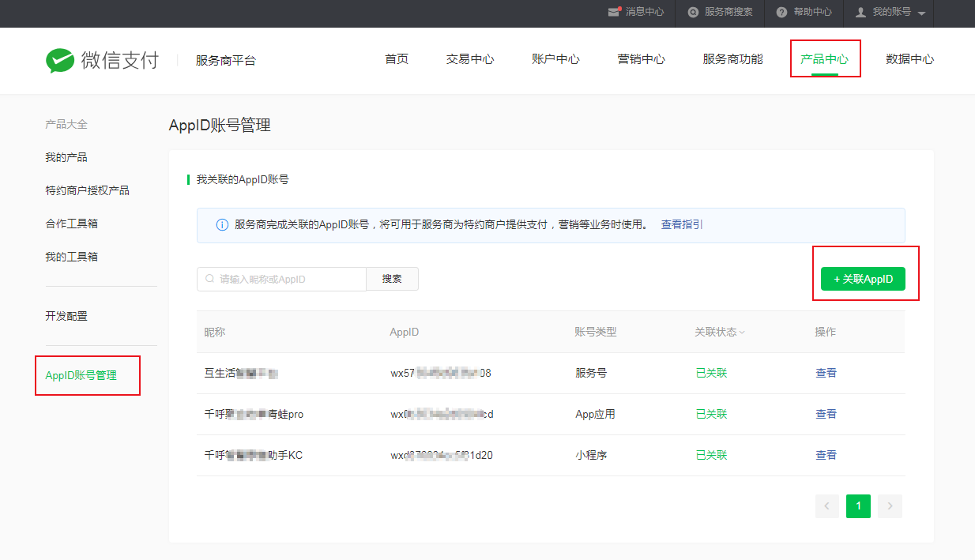Open 营销中心 navigation tab
The height and width of the screenshot is (560, 975).
[641, 59]
